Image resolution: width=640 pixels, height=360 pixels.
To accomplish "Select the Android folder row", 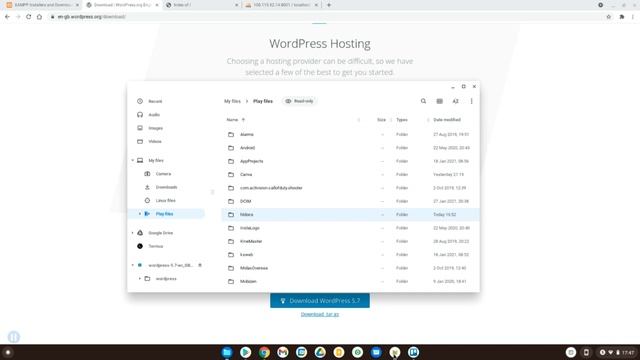I will tap(351, 148).
